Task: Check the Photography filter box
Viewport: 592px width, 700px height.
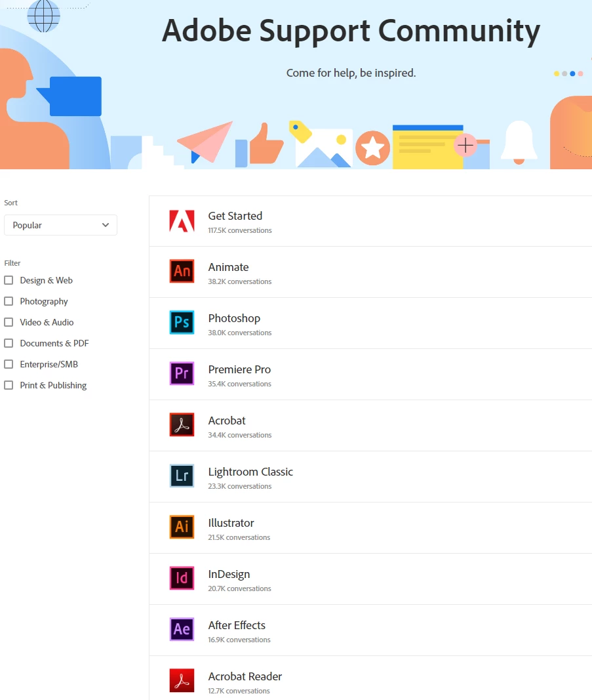Action: [x=9, y=301]
